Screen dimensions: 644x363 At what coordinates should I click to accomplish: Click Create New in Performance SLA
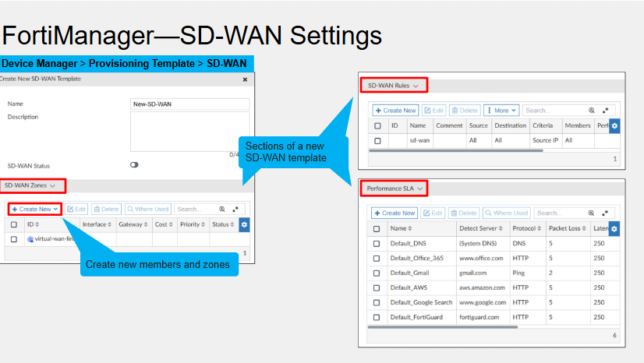point(395,213)
